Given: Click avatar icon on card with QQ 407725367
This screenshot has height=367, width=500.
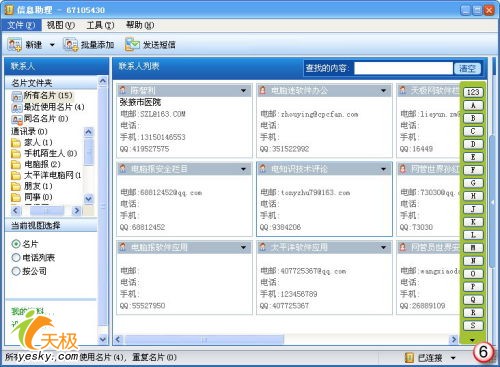Looking at the screenshot, I should pyautogui.click(x=263, y=247).
